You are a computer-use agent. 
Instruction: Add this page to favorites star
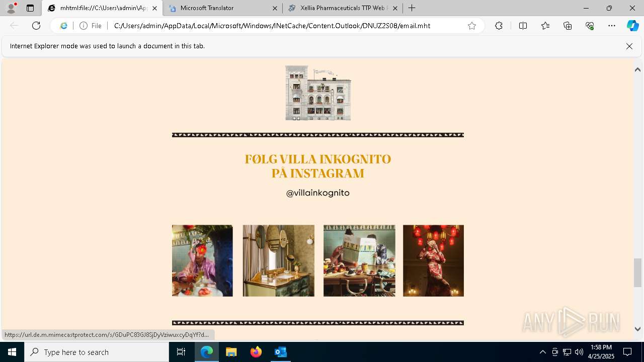pos(472,26)
